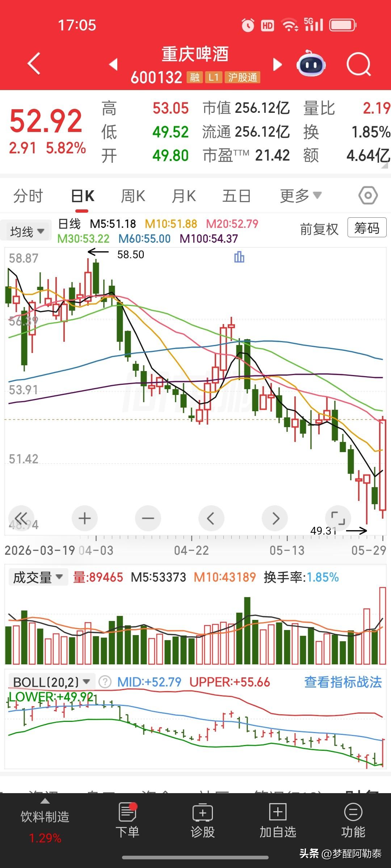This screenshot has width=391, height=868.
Task: Tap current price 52.92
Action: click(46, 121)
